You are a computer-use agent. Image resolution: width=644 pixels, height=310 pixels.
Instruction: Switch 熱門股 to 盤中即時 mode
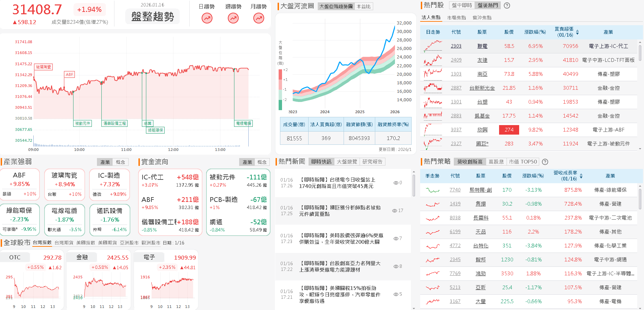tap(461, 5)
